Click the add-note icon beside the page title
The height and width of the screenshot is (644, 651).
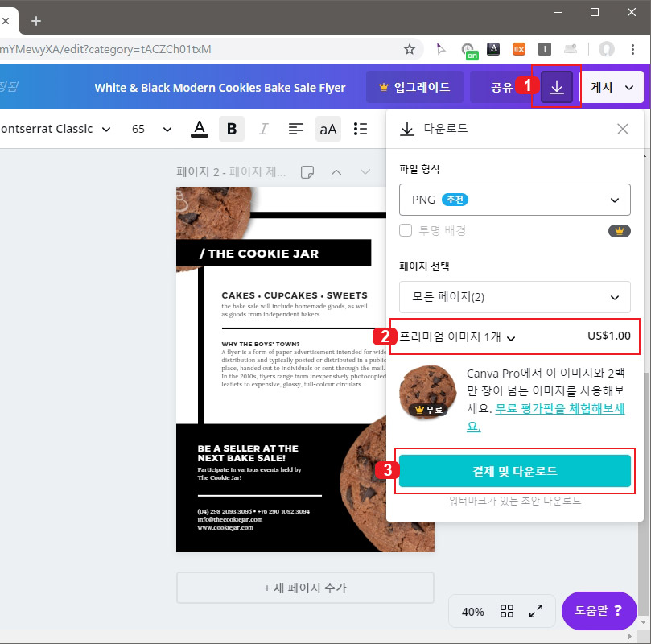tap(307, 171)
